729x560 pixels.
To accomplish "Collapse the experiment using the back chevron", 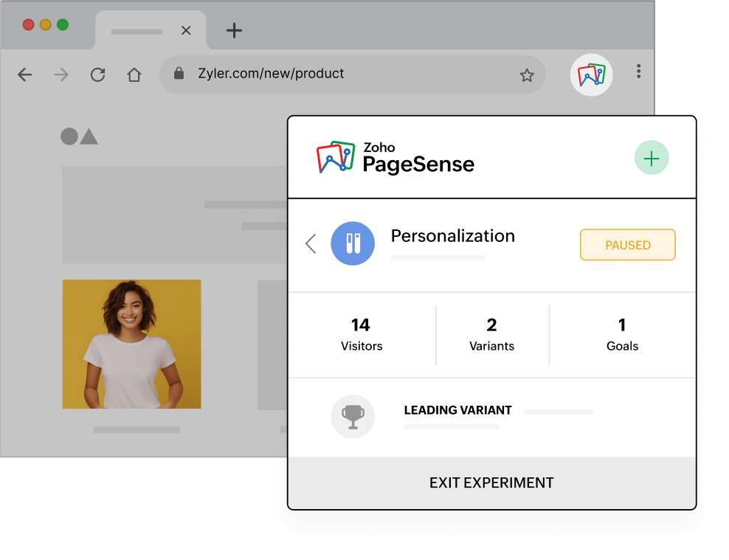I will 310,243.
